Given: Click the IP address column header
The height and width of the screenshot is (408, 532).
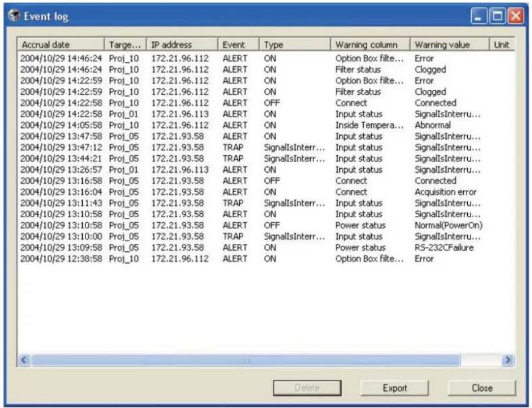Looking at the screenshot, I should click(182, 44).
